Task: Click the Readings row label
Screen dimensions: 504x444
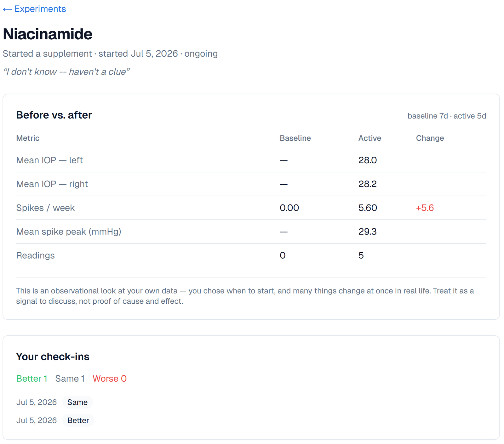Action: tap(35, 256)
